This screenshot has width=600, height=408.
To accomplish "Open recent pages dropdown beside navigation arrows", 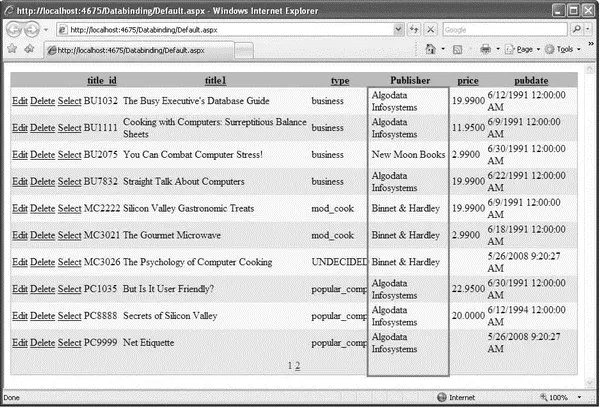I will tap(46, 29).
